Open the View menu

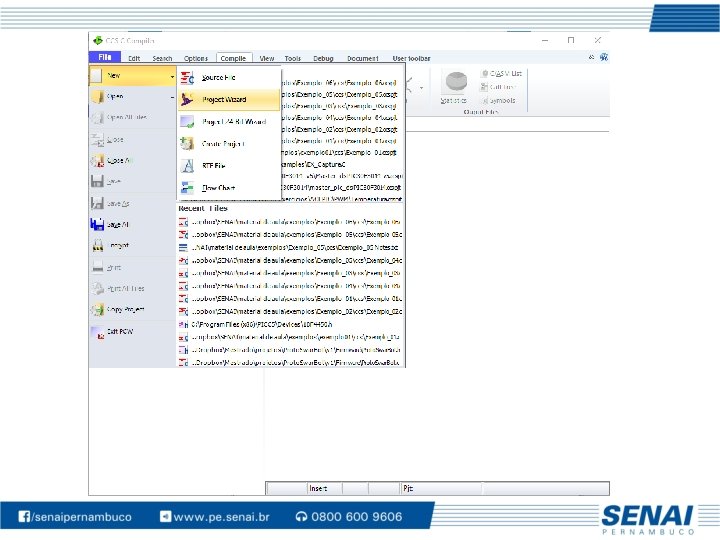pos(267,58)
